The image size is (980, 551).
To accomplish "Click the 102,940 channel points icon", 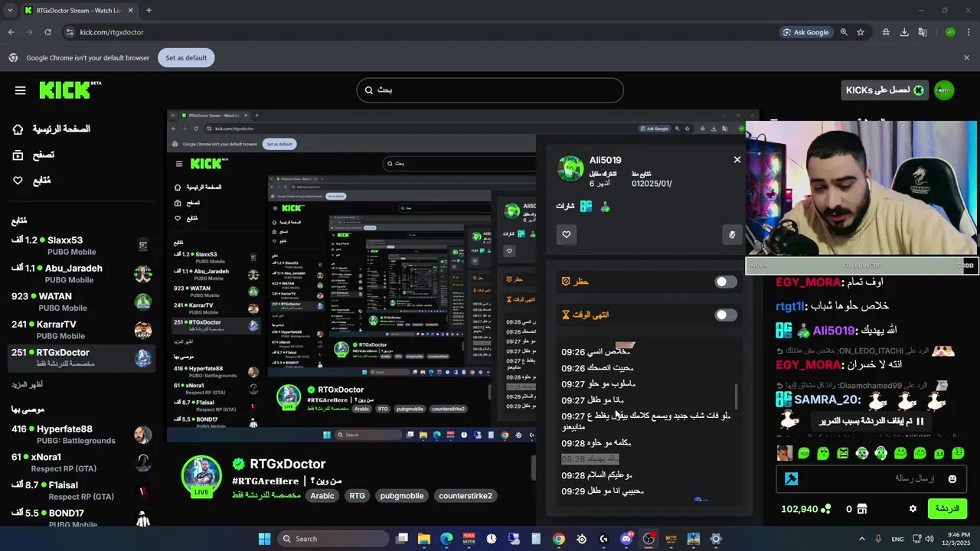I will click(x=826, y=509).
